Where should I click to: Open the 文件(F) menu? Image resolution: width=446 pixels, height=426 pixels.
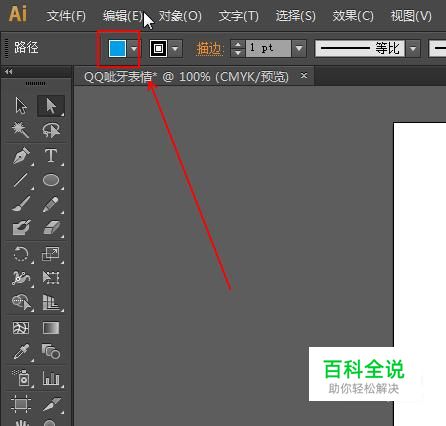(x=66, y=16)
